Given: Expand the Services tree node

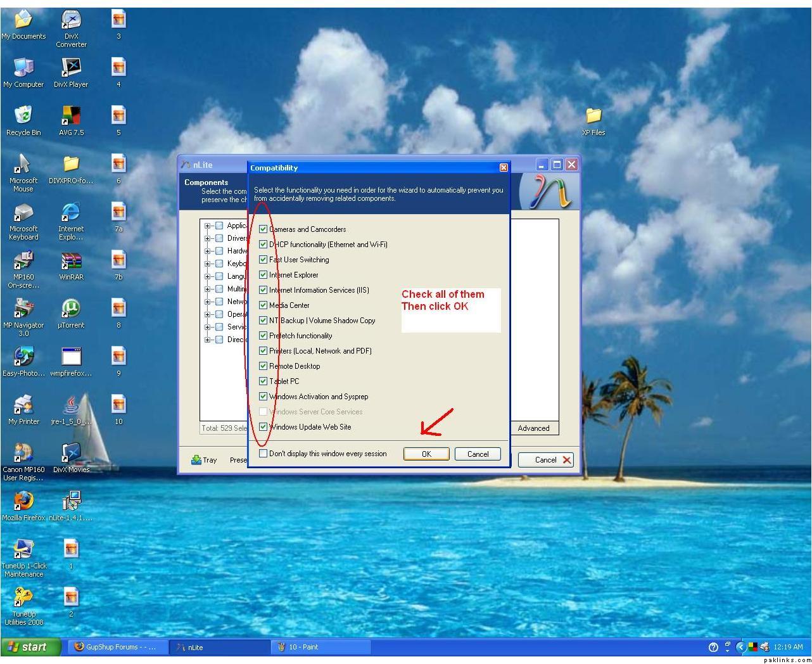Looking at the screenshot, I should click(208, 327).
